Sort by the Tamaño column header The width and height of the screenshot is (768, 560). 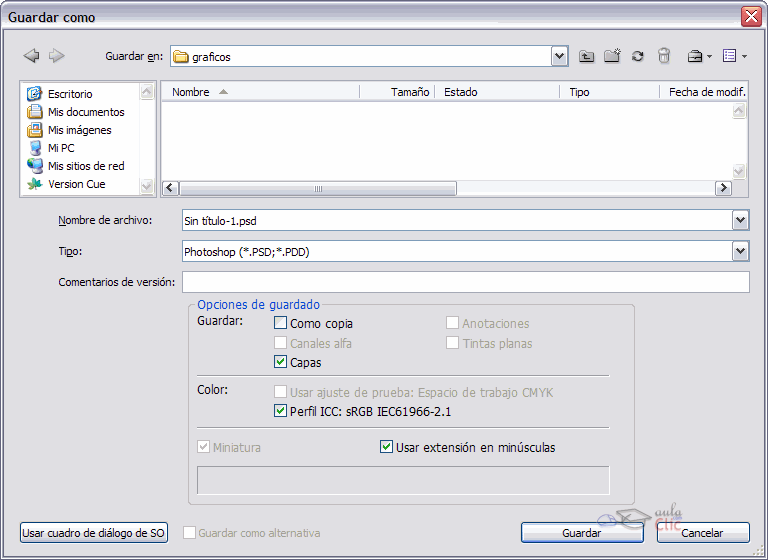[x=409, y=92]
